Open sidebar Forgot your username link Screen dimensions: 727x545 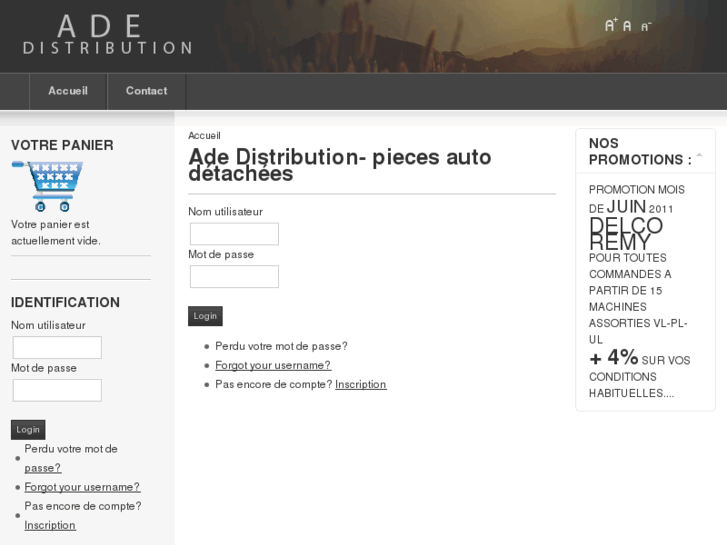82,487
